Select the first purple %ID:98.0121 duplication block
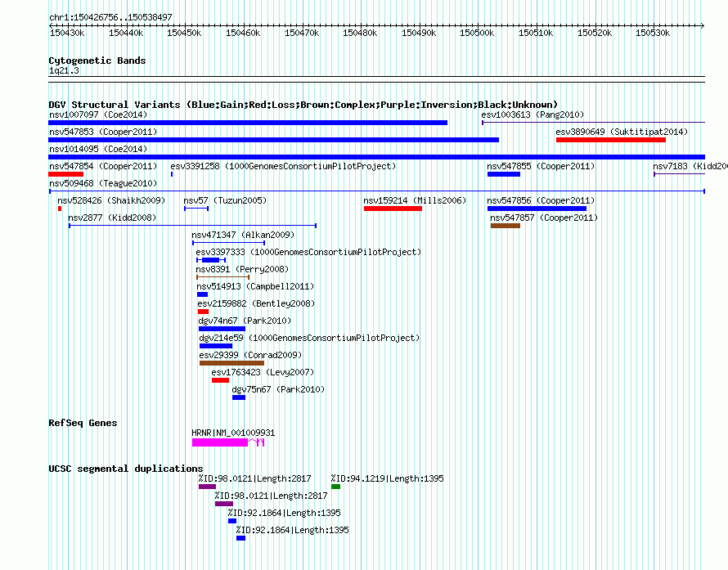This screenshot has height=570, width=728. pos(207,487)
